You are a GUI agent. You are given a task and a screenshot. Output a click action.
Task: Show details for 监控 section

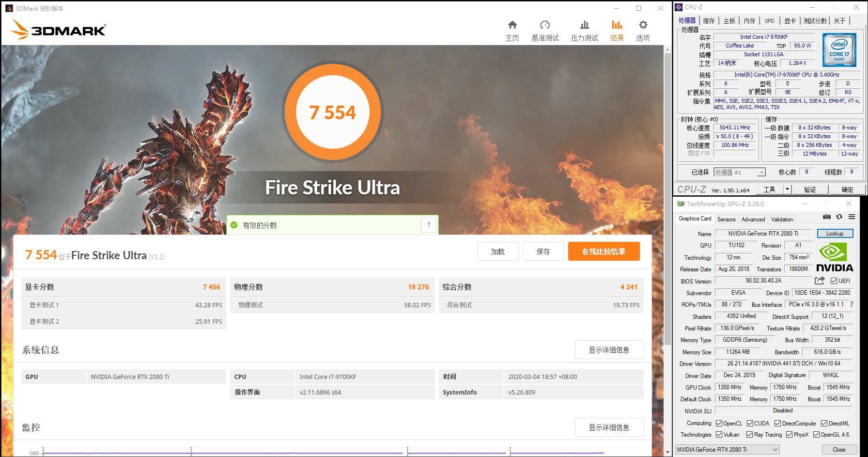point(609,427)
